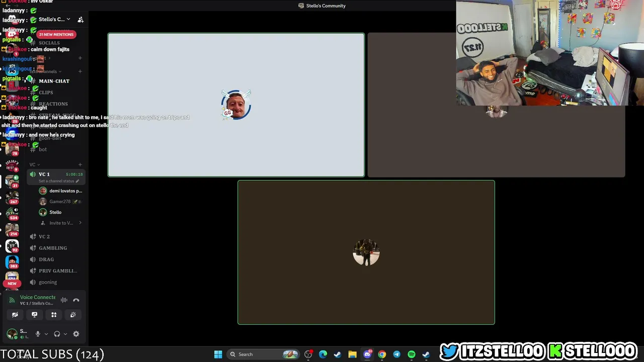Open Microsoft Edge from taskbar

(x=323, y=354)
